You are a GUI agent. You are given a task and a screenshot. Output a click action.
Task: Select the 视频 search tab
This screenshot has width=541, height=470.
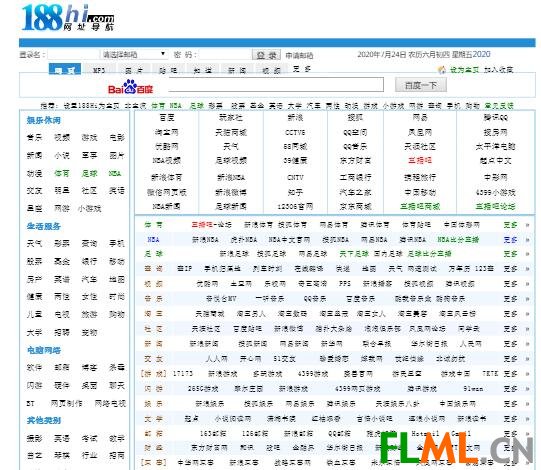click(272, 70)
